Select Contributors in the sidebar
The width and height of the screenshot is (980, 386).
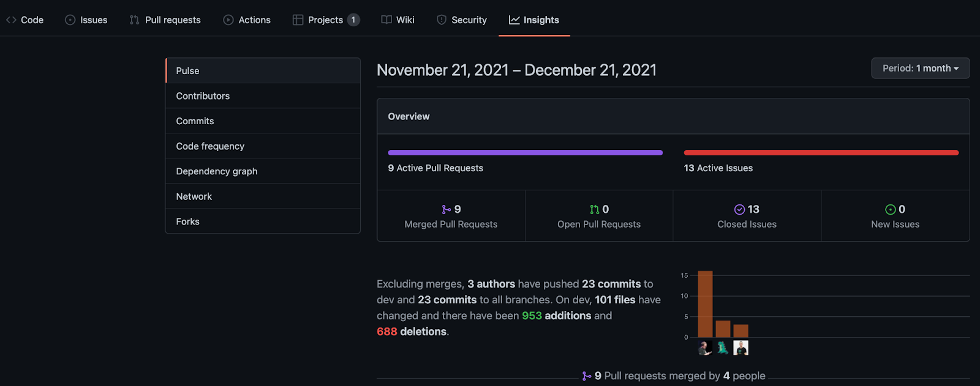click(x=203, y=96)
